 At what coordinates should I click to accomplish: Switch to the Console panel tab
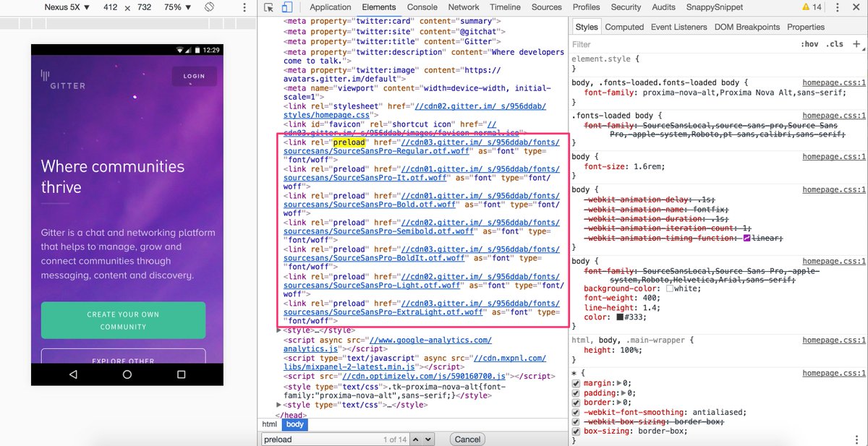click(x=422, y=7)
